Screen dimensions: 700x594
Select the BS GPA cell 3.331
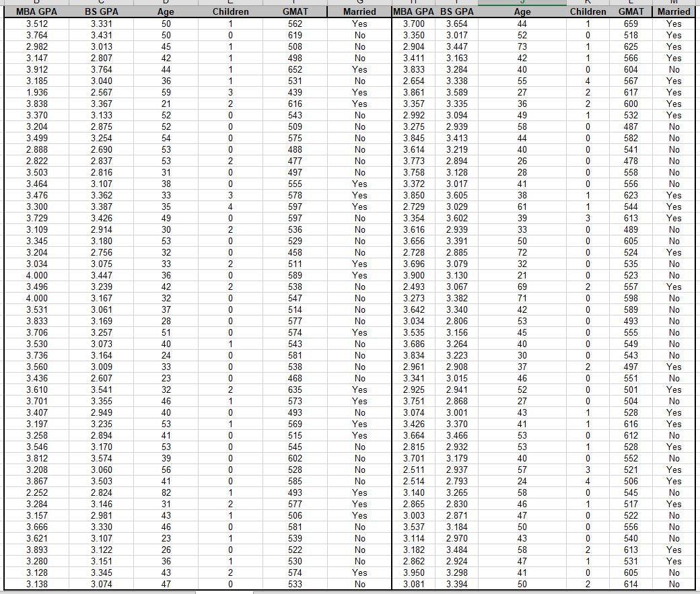(x=102, y=24)
